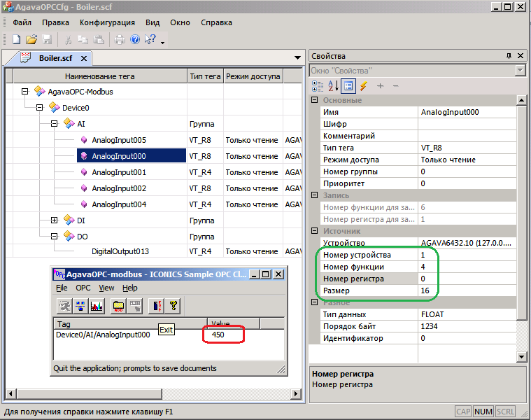The image size is (531, 420).
Task: Click the Порядок байт 1234 value
Action: click(x=467, y=326)
